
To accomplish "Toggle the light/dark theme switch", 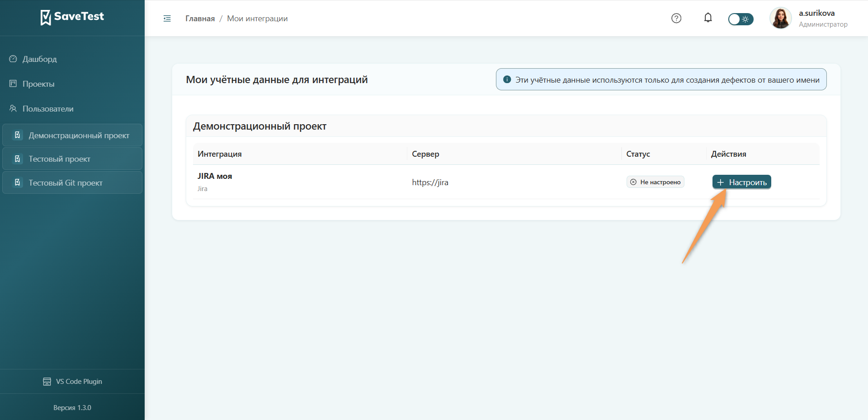I will point(741,19).
